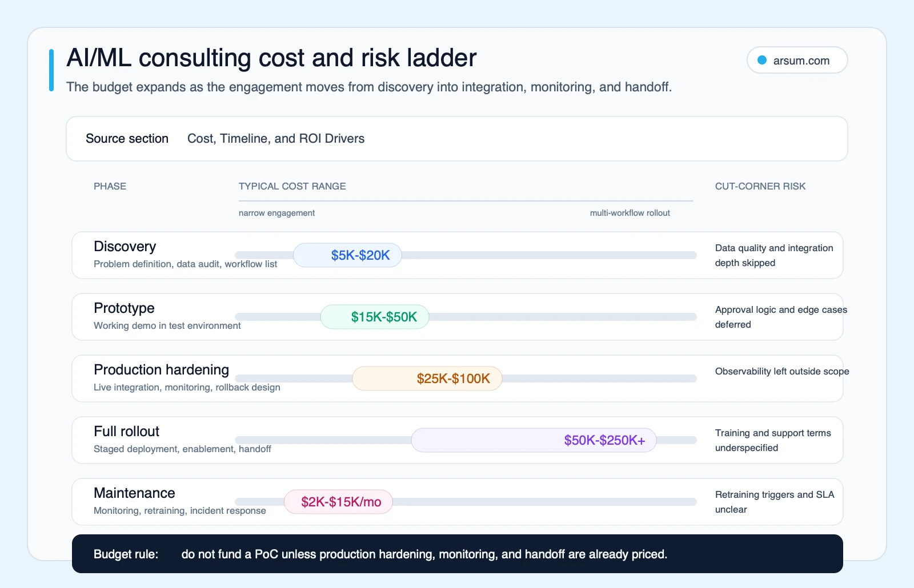Click the Production hardening phase name

point(161,369)
